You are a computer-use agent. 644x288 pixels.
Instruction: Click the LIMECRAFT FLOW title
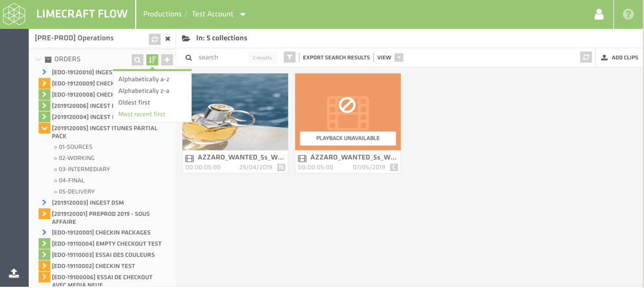pos(82,14)
